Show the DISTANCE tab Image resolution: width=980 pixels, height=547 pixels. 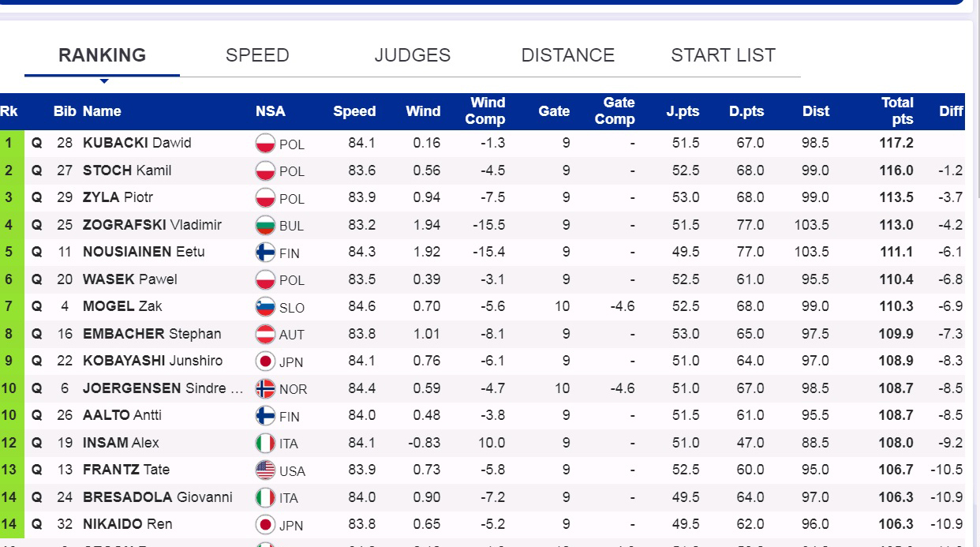pos(567,55)
